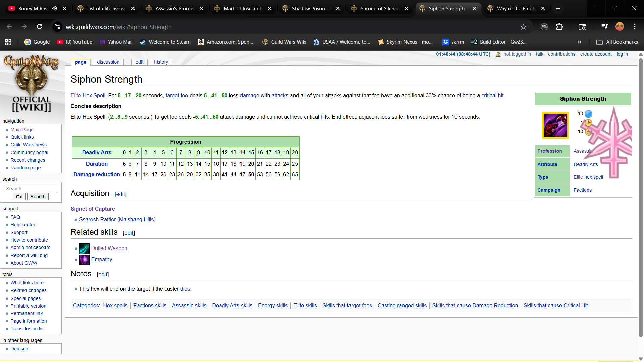Open the Chrome three-dot menu
This screenshot has width=644, height=362.
[635, 27]
